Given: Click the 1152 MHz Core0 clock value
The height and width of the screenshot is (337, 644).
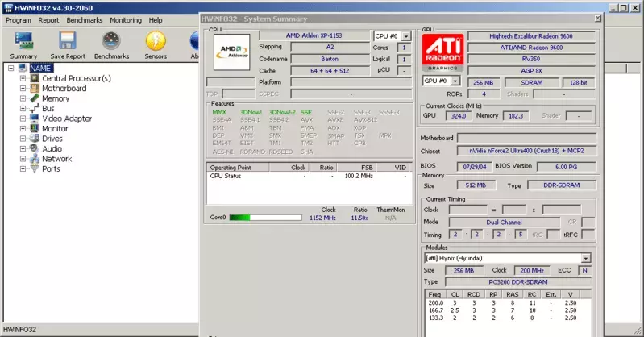Looking at the screenshot, I should point(322,218).
